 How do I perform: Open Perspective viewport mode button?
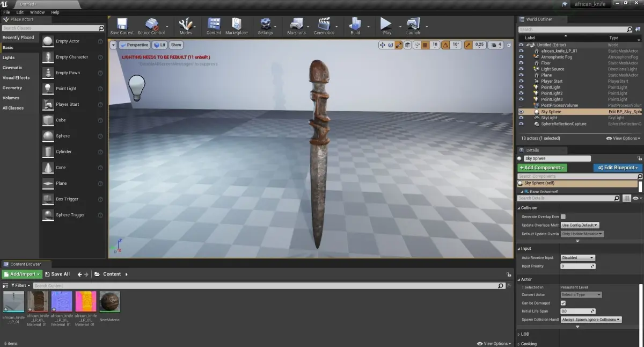134,45
